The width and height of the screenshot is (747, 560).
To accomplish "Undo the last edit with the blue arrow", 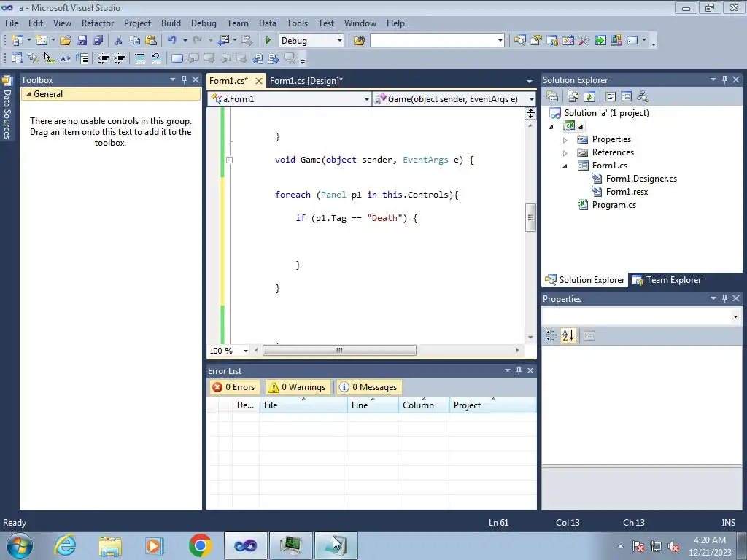I will [x=172, y=41].
